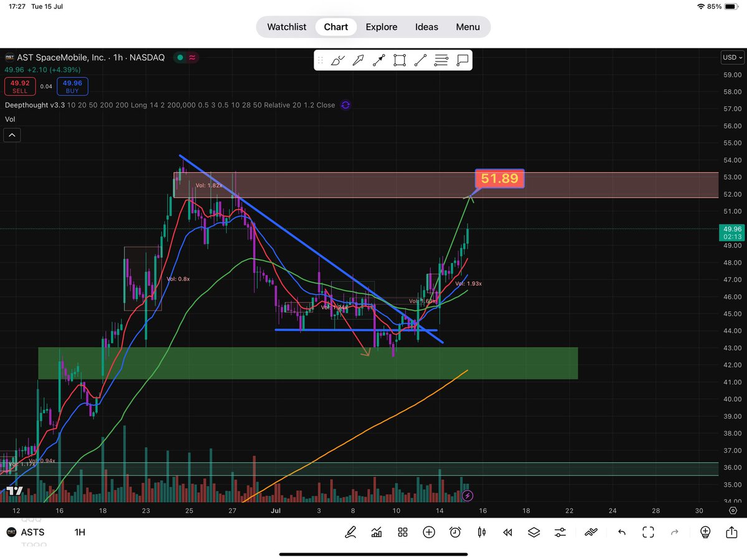Change the 1H timeframe interval
The image size is (747, 560).
[x=80, y=533]
